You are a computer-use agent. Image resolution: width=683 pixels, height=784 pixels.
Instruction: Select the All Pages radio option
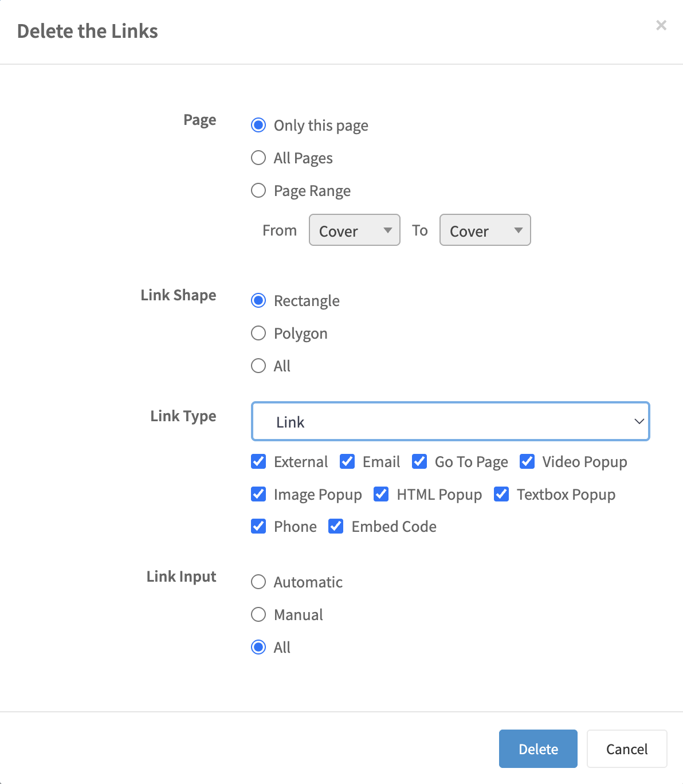pos(258,158)
